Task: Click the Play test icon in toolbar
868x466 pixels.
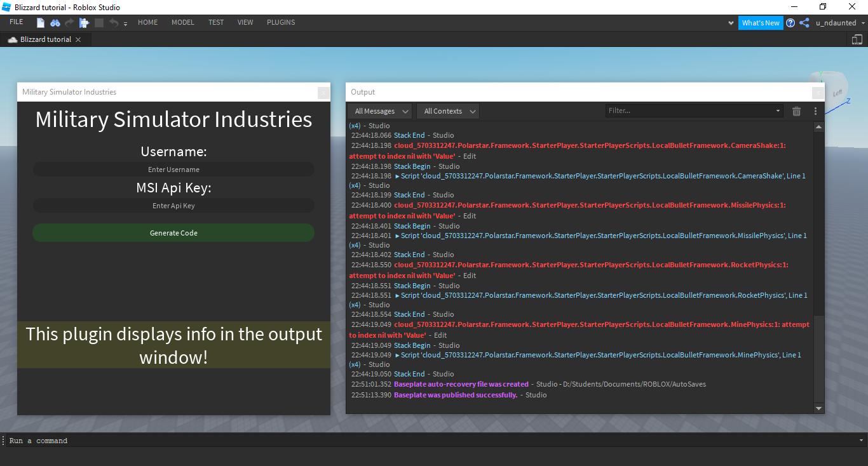Action: click(84, 23)
